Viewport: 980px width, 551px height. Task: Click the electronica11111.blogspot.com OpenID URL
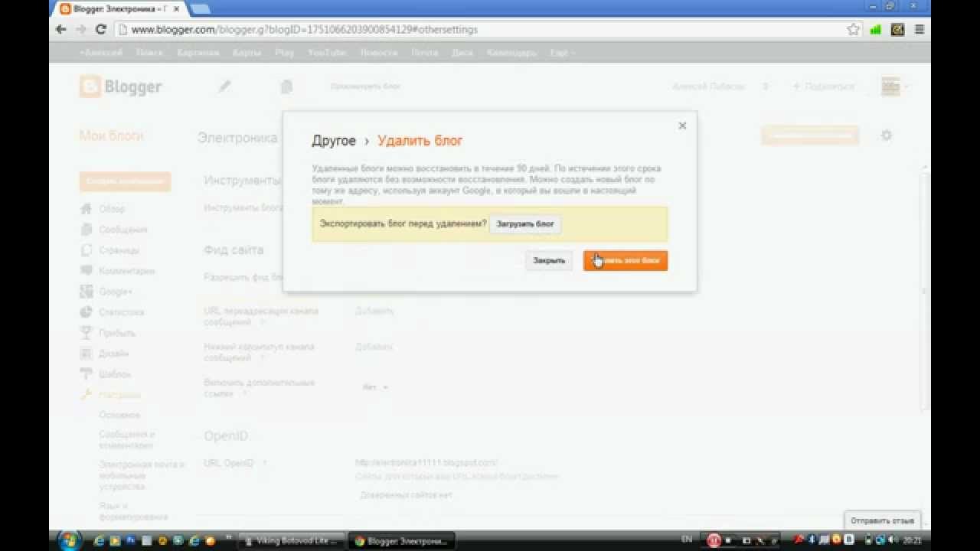point(426,463)
